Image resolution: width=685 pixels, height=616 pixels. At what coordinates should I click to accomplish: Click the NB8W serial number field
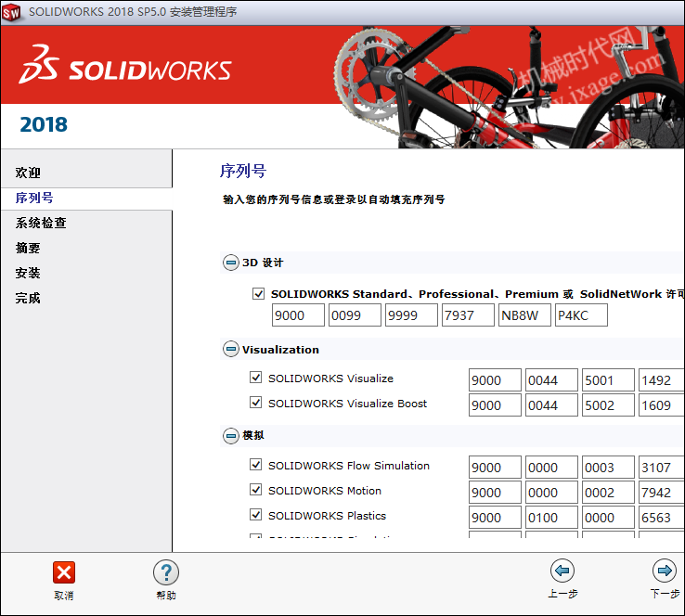point(524,315)
